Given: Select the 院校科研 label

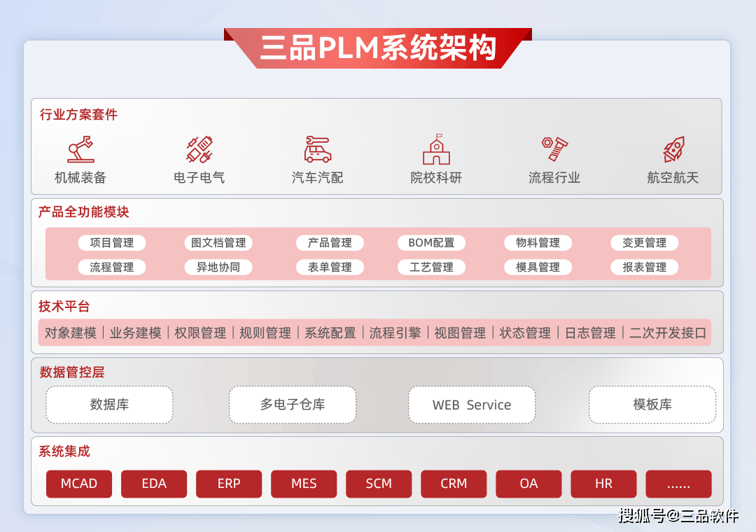Looking at the screenshot, I should 436,178.
